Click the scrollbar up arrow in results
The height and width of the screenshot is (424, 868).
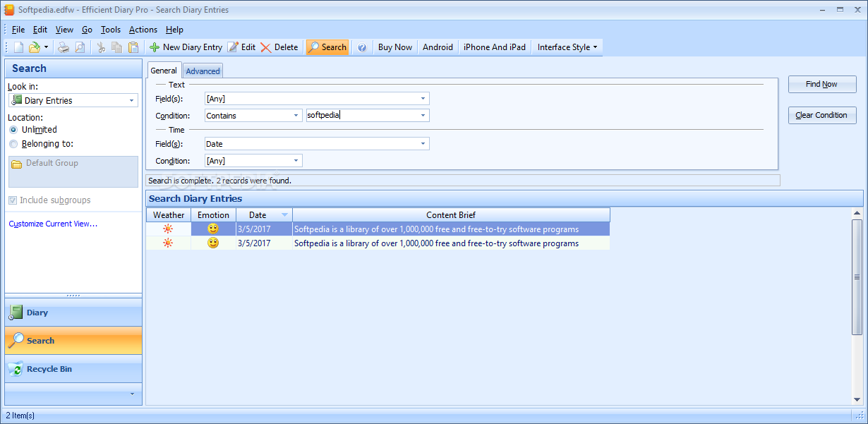click(x=857, y=213)
